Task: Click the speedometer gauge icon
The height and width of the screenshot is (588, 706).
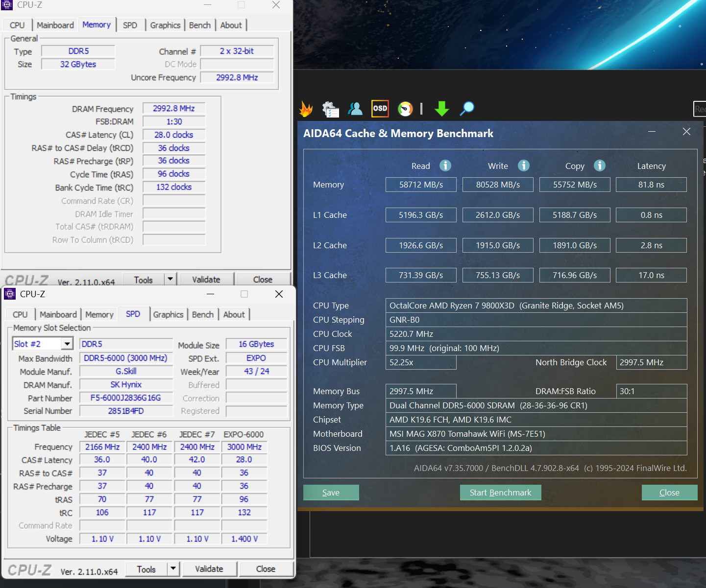Action: tap(405, 109)
